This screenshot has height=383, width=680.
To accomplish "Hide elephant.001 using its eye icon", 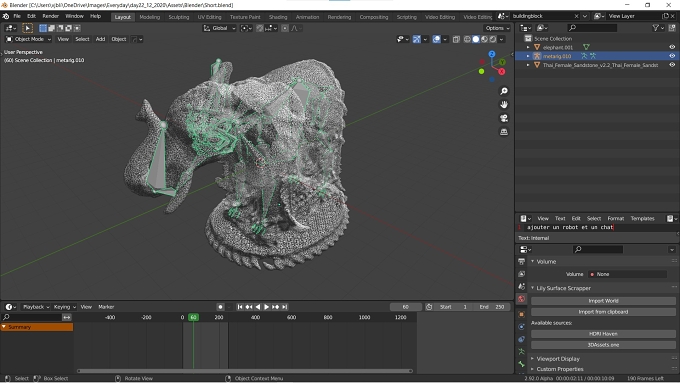I will point(672,47).
